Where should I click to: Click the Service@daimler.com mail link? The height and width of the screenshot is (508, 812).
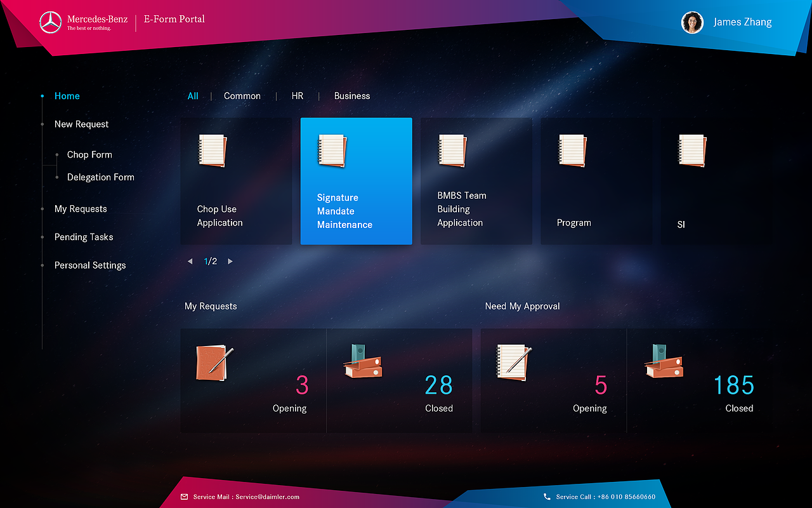[267, 497]
